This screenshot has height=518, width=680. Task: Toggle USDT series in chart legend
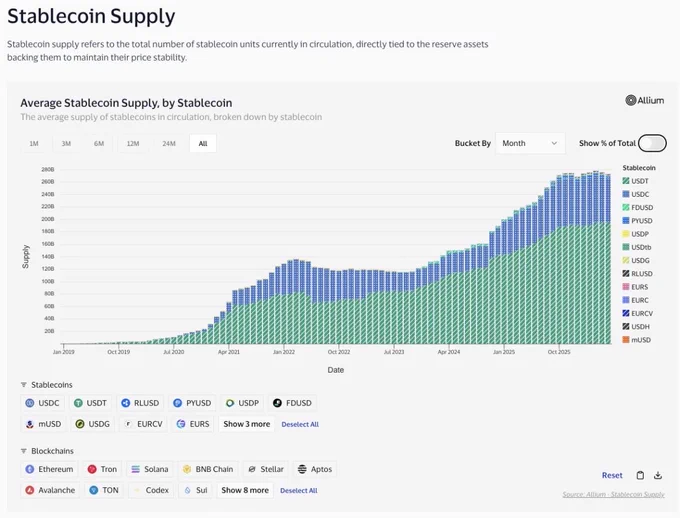tap(635, 181)
